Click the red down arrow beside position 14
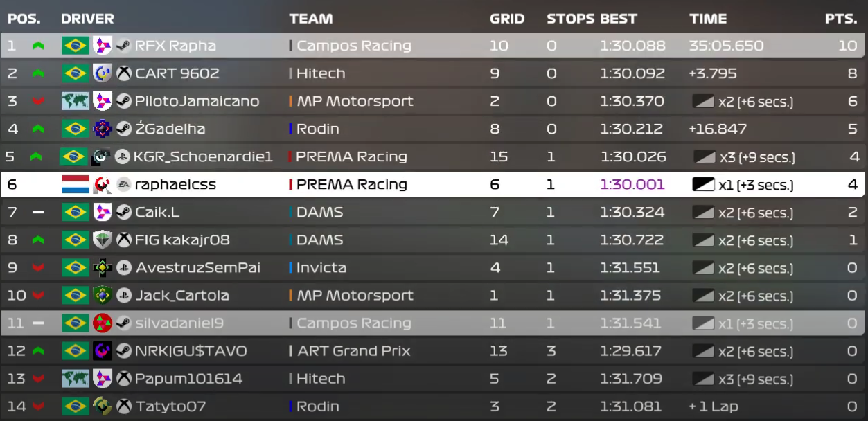This screenshot has height=421, width=868. 38,406
